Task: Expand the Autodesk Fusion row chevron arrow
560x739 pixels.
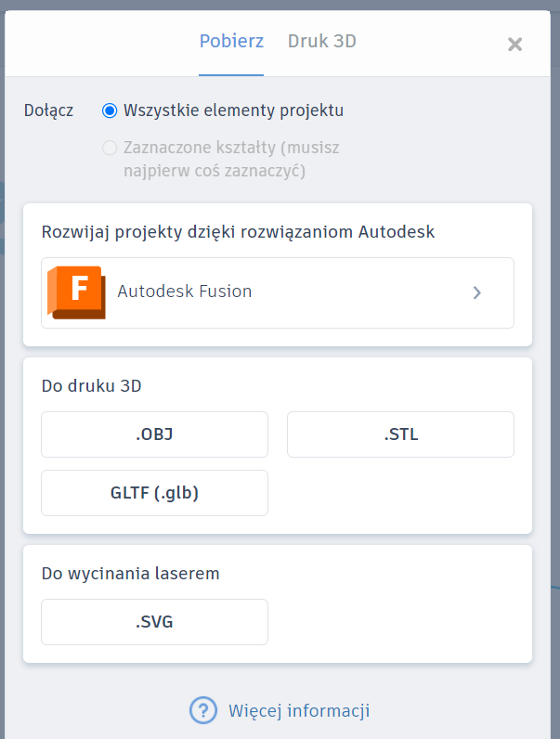Action: coord(477,292)
